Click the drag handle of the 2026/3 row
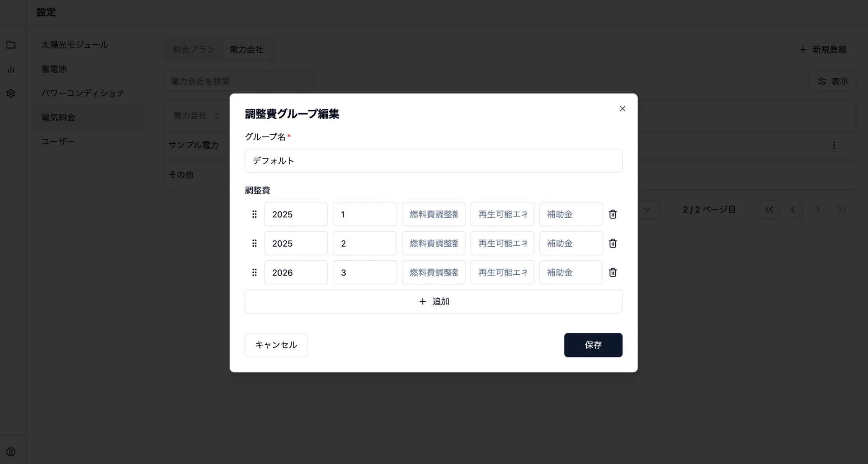The height and width of the screenshot is (464, 868). [255, 272]
